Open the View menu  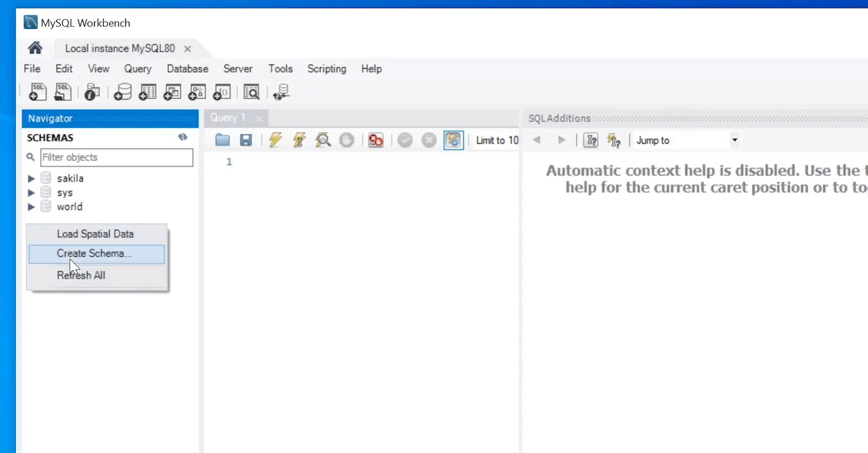pos(99,69)
